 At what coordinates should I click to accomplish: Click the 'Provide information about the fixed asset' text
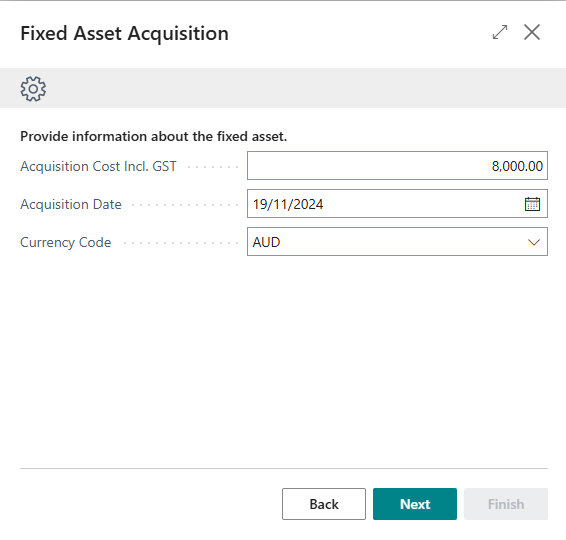pos(153,136)
